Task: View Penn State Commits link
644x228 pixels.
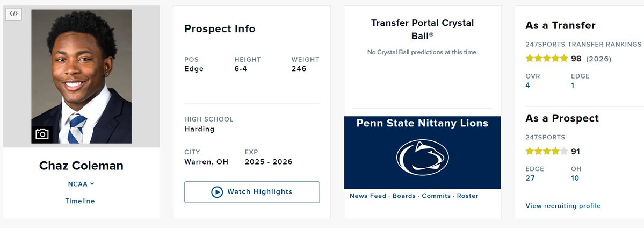Action: [x=436, y=196]
